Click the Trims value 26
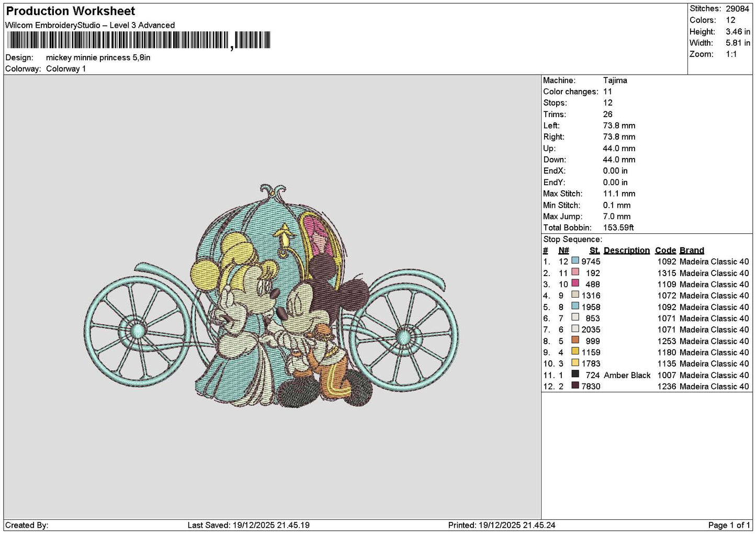Viewport: 756px width, 534px height. 608,115
